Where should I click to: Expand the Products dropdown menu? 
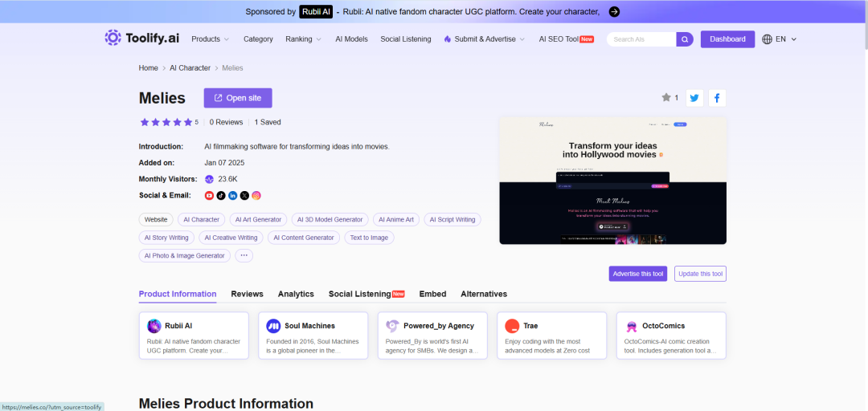click(x=211, y=39)
